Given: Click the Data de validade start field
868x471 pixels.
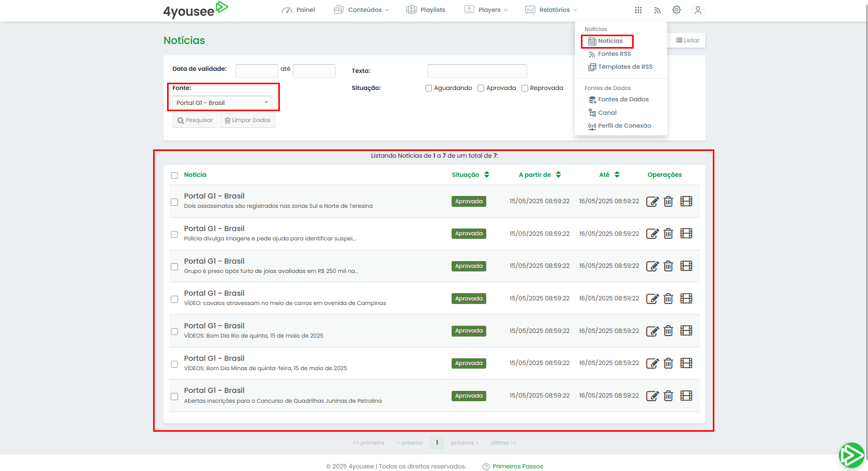Looking at the screenshot, I should pyautogui.click(x=257, y=71).
